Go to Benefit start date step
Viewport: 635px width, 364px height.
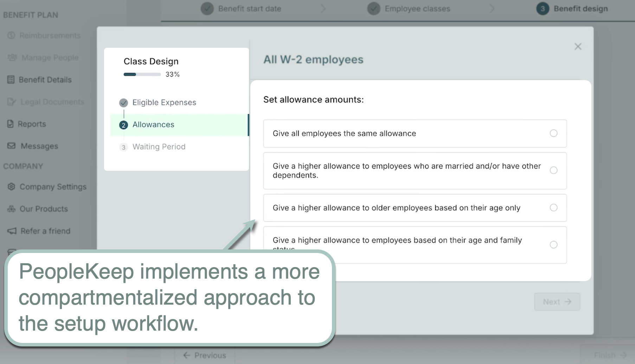(x=250, y=9)
